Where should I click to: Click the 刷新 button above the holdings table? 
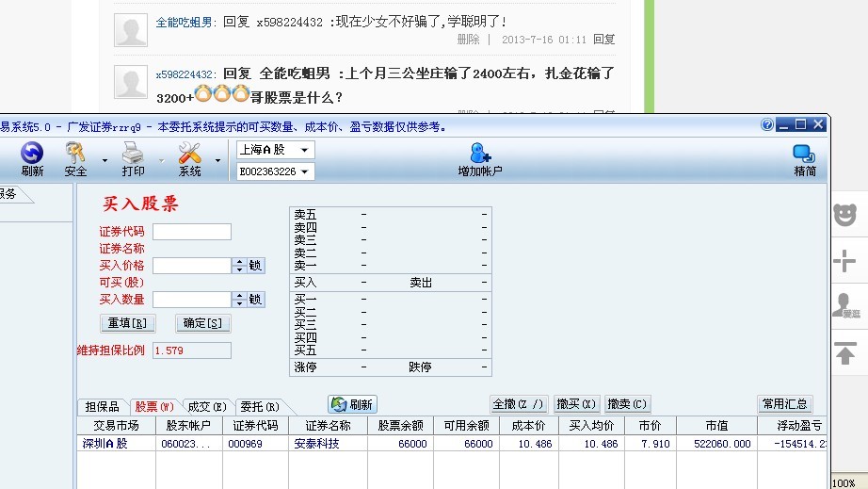pyautogui.click(x=353, y=405)
